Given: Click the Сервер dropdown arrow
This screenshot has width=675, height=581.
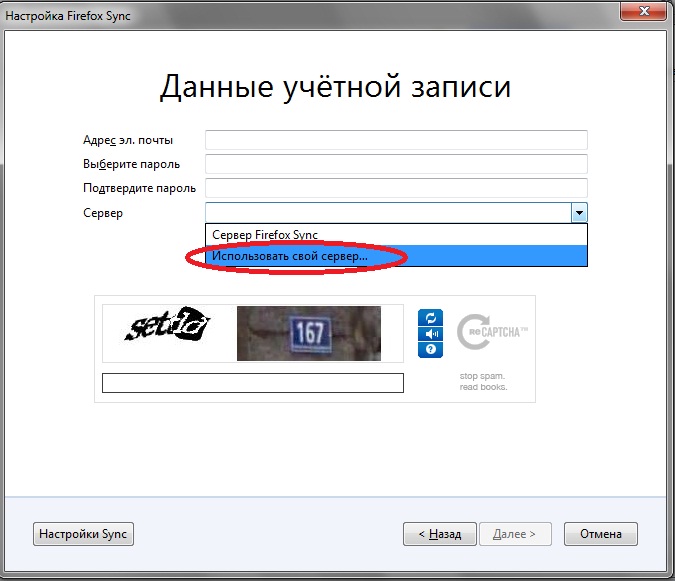Looking at the screenshot, I should (x=578, y=212).
